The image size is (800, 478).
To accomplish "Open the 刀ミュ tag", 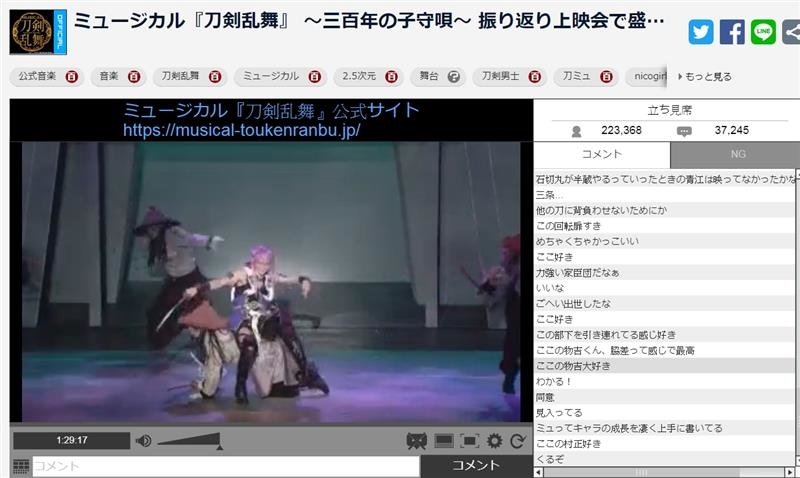I will point(577,76).
